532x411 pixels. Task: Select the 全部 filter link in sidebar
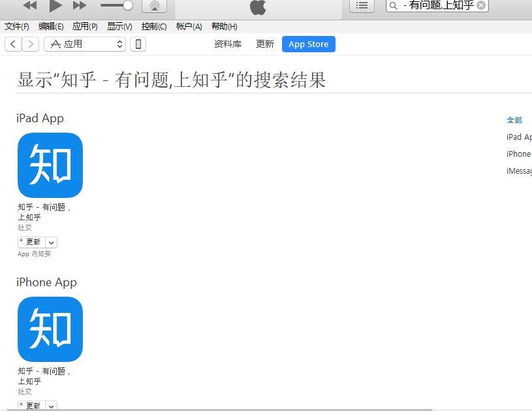(x=514, y=120)
